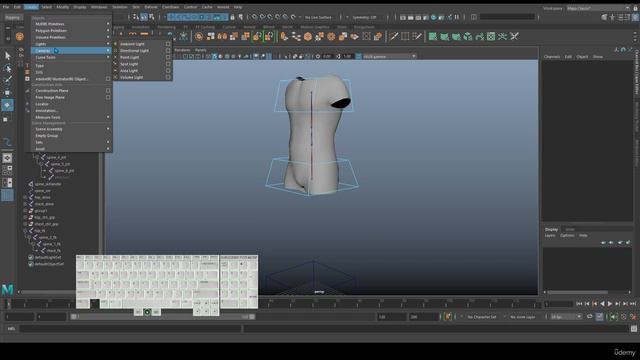Click the current frame input field
The image size is (640, 360).
tap(558, 304)
